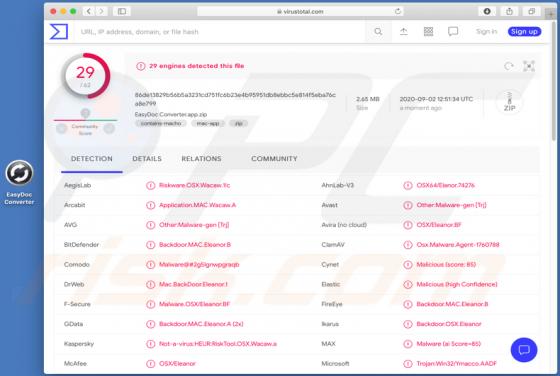Click Application.MAC.Wacaw.A detection result
Image resolution: width=560 pixels, height=376 pixels.
[x=198, y=205]
